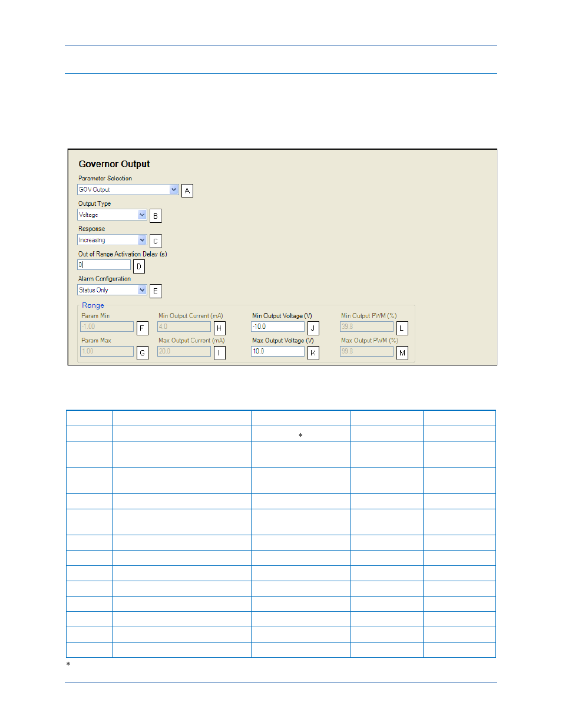The width and height of the screenshot is (562, 728).
Task: Click the disabled Param Max field
Action: pos(107,351)
